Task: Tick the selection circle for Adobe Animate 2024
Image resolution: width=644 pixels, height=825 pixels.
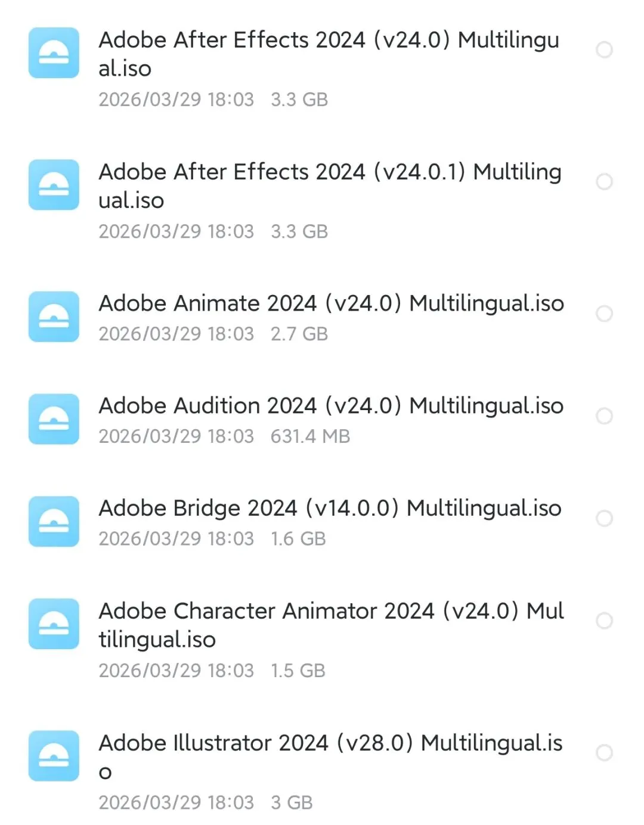Action: coord(604,314)
